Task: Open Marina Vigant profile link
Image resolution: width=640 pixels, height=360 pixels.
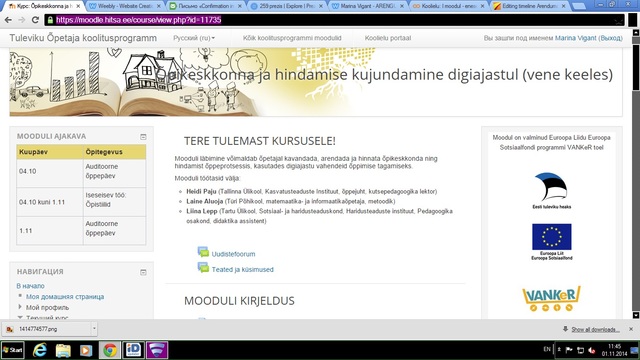Action: [x=576, y=38]
